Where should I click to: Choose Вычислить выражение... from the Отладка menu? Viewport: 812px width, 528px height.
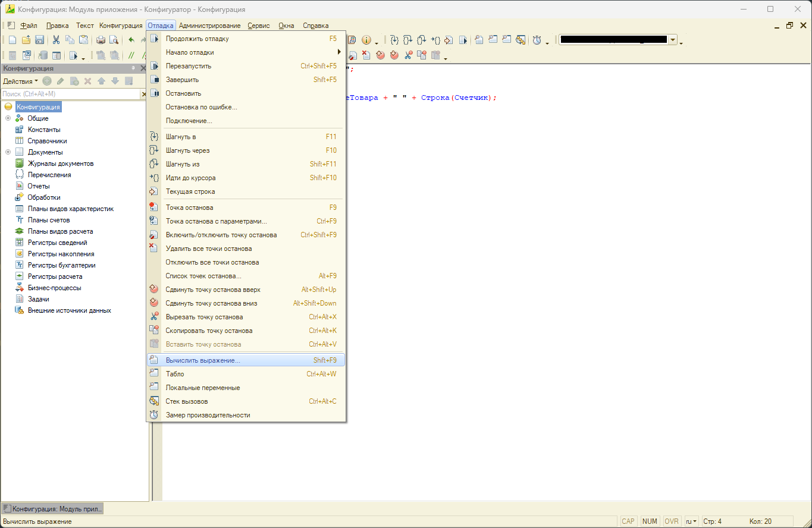(x=246, y=360)
